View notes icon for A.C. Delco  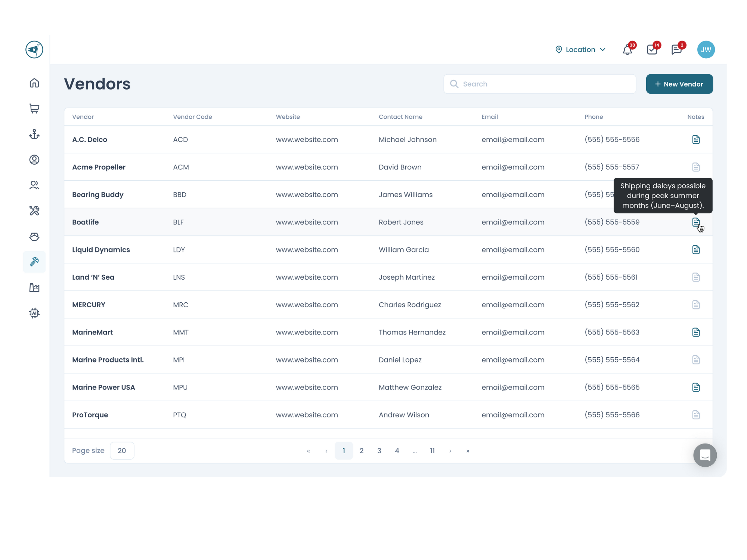click(696, 140)
